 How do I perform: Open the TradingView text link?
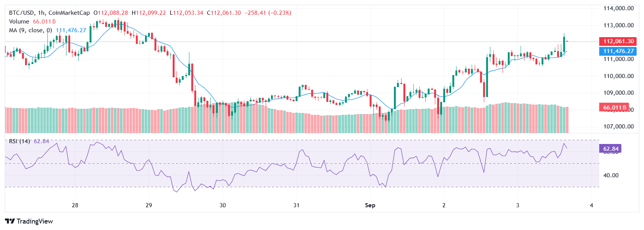(x=35, y=221)
